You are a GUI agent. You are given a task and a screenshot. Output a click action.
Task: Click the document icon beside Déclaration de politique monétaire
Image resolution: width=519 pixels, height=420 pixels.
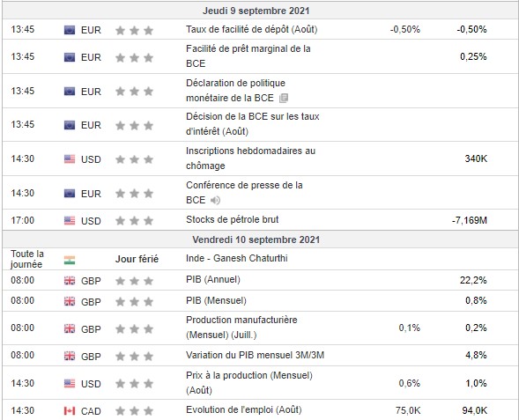pyautogui.click(x=284, y=99)
